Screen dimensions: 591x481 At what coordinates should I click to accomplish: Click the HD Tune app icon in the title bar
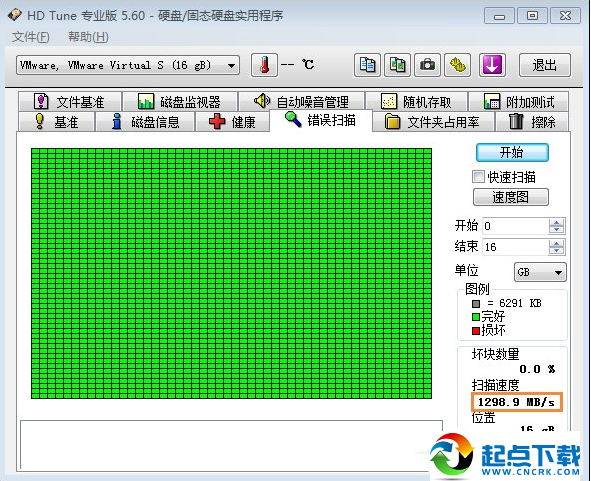(x=15, y=15)
